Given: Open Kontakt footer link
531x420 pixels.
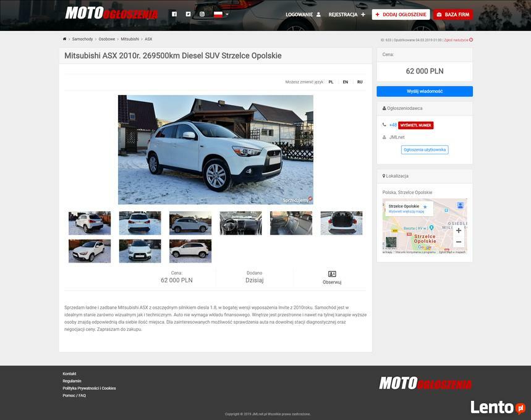Looking at the screenshot, I should (69, 374).
